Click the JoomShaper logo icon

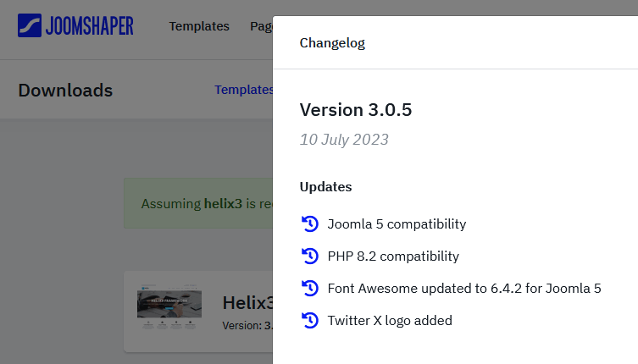(x=31, y=25)
